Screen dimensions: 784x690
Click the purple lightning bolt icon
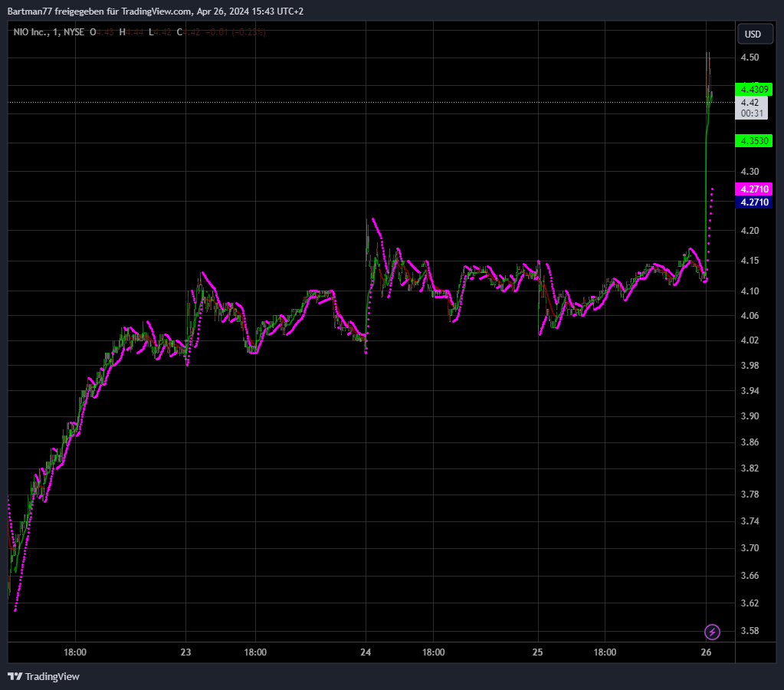click(x=713, y=632)
